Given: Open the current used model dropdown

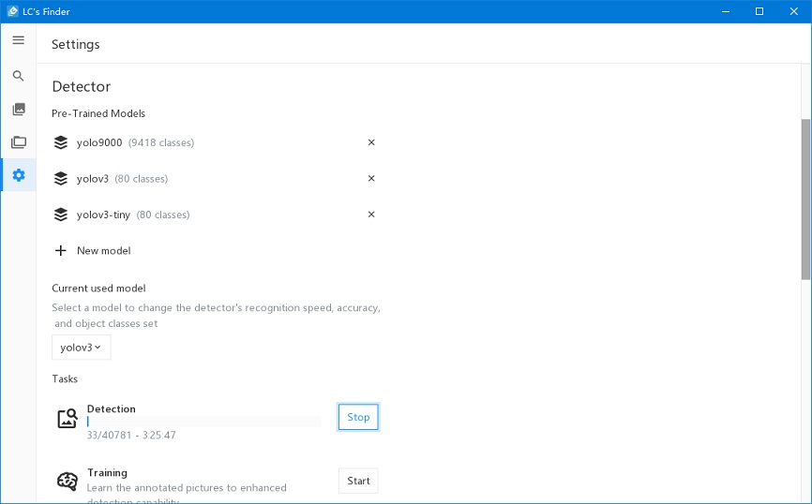Looking at the screenshot, I should pyautogui.click(x=82, y=348).
